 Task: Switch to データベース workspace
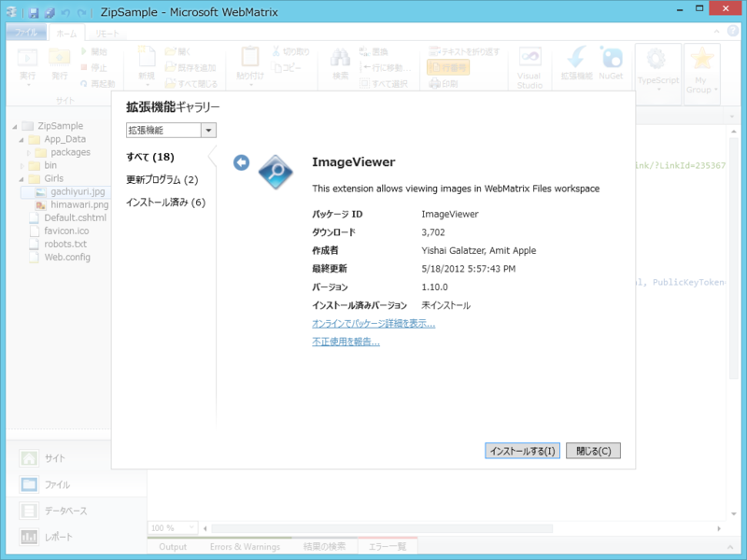[x=77, y=511]
